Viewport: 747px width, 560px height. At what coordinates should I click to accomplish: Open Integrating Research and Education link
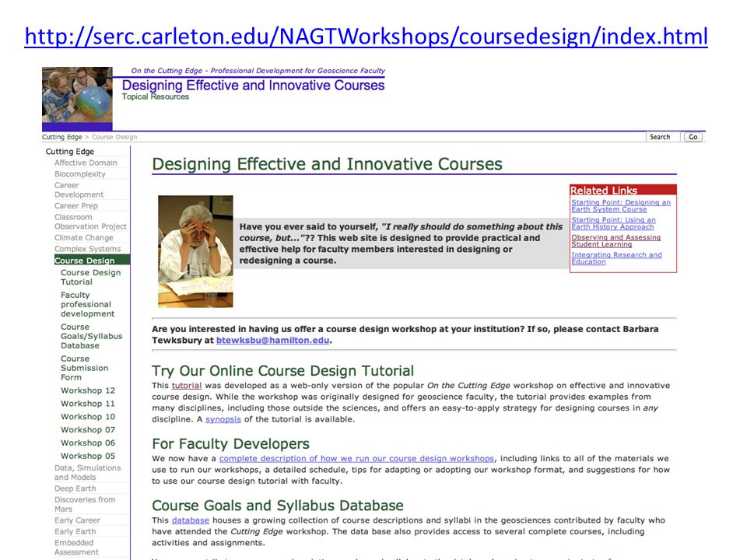[616, 258]
